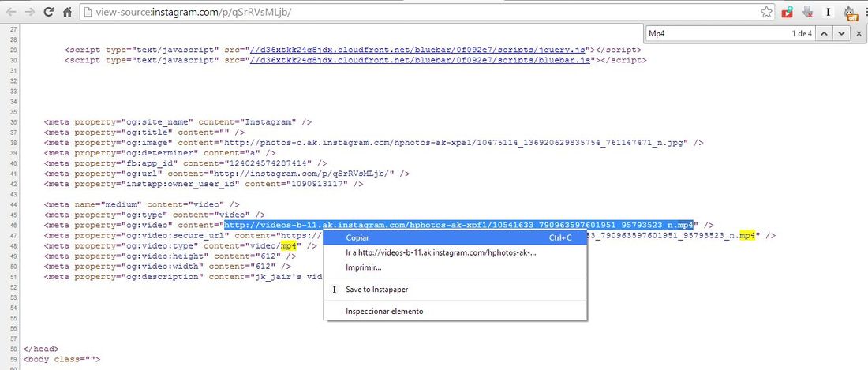Choose Copiar from the context menu
The height and width of the screenshot is (370, 868).
coord(455,237)
